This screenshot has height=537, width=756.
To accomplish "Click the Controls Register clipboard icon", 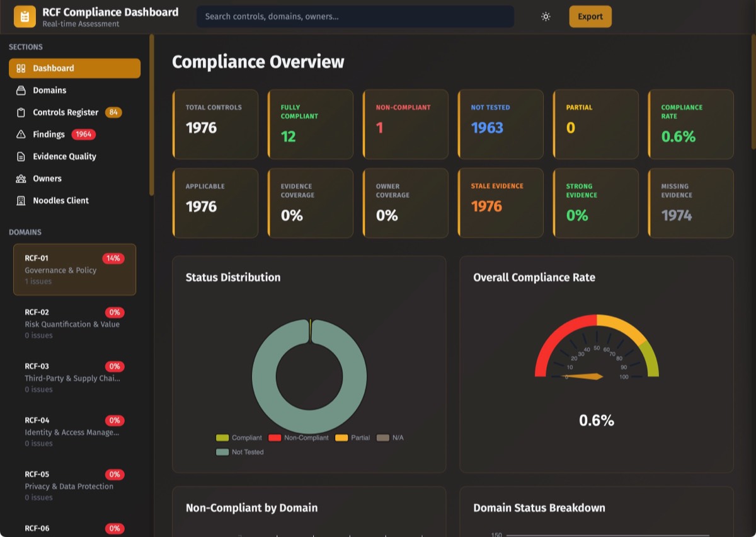I will (21, 113).
